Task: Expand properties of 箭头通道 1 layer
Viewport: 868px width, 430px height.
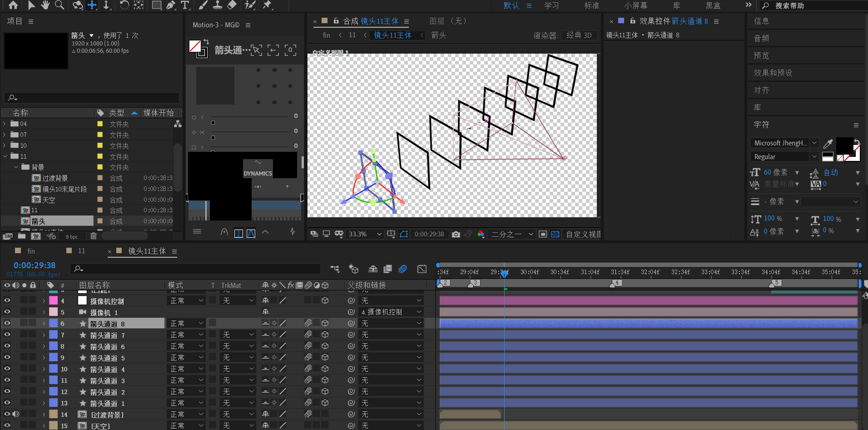Action: tap(44, 403)
